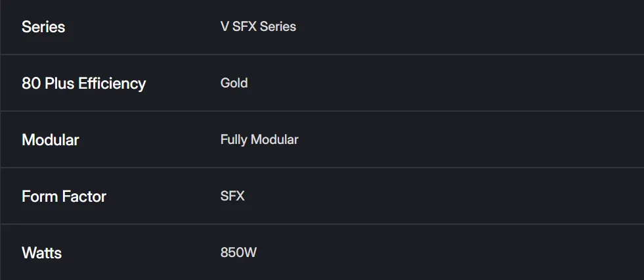Image resolution: width=644 pixels, height=280 pixels.
Task: Click the divider line below Fully Modular row
Action: pyautogui.click(x=322, y=168)
